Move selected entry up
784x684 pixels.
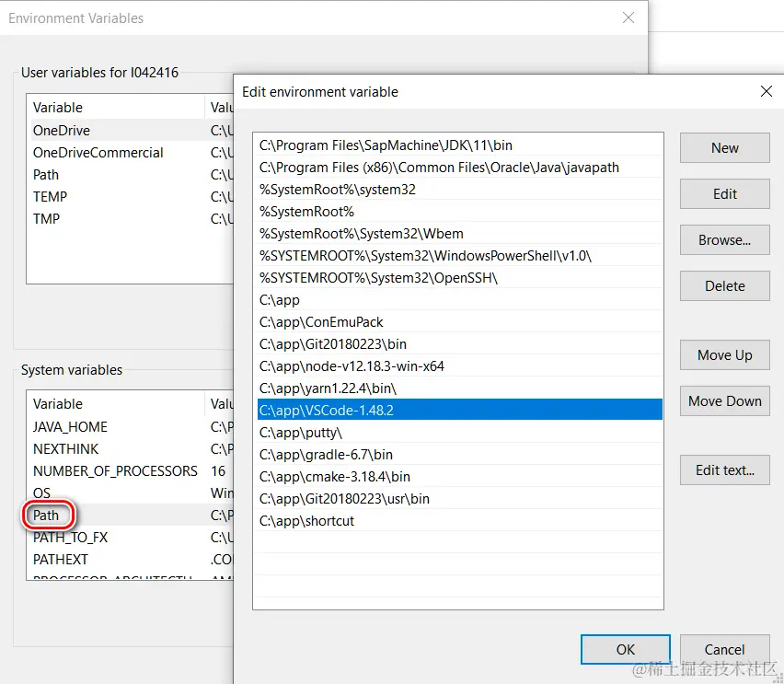(x=724, y=354)
